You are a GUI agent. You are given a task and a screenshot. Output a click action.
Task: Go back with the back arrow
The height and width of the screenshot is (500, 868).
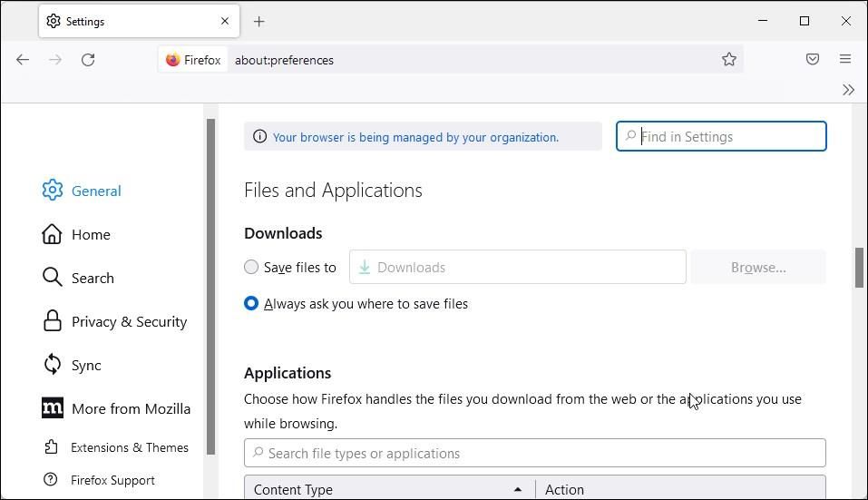(23, 60)
